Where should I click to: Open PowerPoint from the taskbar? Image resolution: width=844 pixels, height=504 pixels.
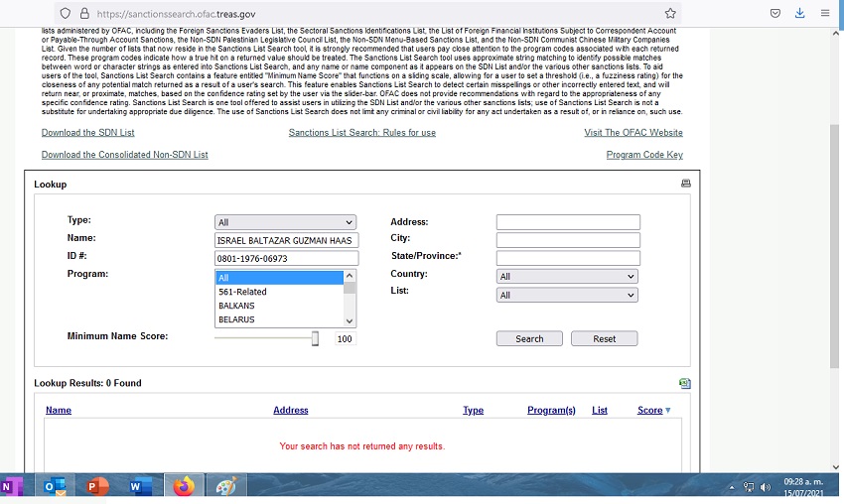pyautogui.click(x=96, y=487)
